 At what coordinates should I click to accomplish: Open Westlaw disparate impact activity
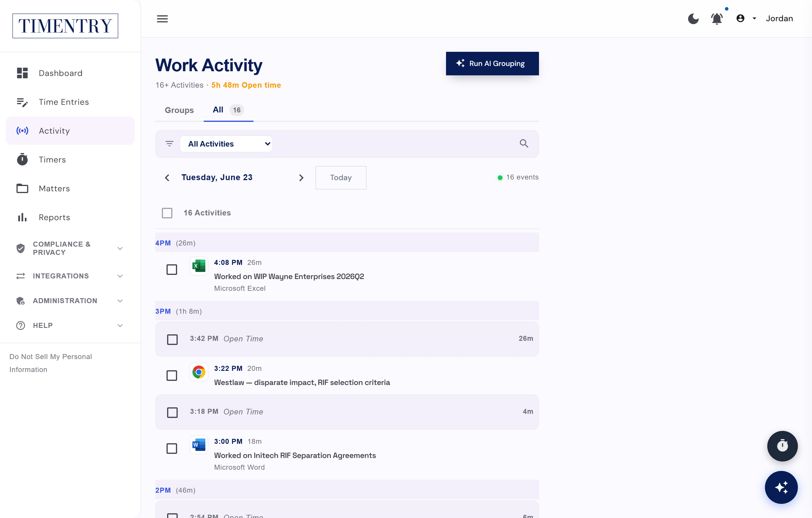(302, 382)
